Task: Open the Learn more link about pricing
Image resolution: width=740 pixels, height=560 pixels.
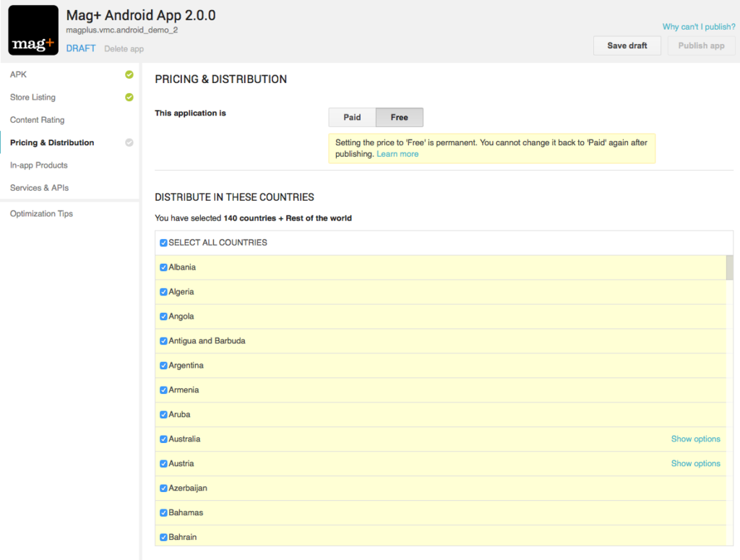Action: (x=397, y=154)
